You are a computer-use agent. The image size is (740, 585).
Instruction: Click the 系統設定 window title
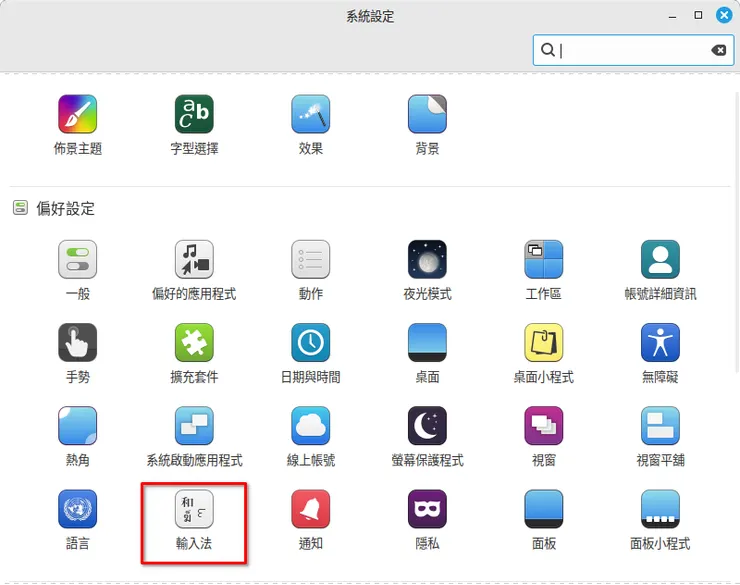pyautogui.click(x=370, y=17)
